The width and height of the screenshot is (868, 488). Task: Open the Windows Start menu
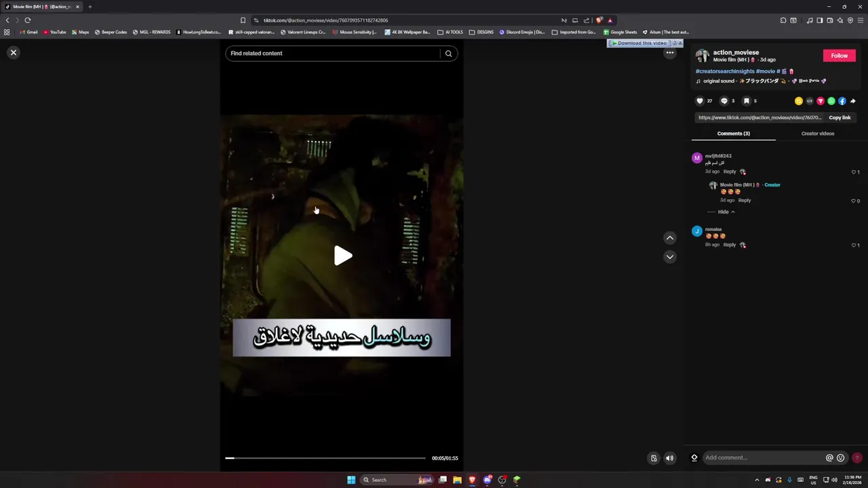tap(351, 480)
